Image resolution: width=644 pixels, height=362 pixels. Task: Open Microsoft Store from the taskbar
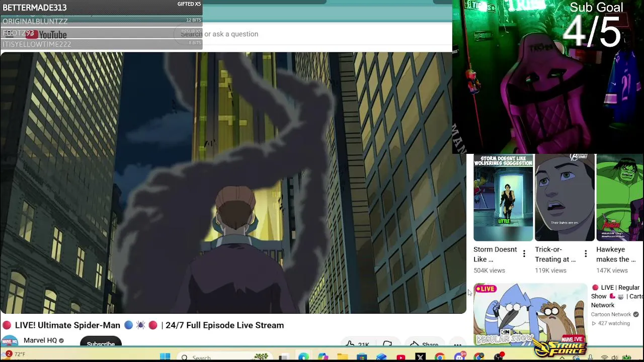pos(362,357)
